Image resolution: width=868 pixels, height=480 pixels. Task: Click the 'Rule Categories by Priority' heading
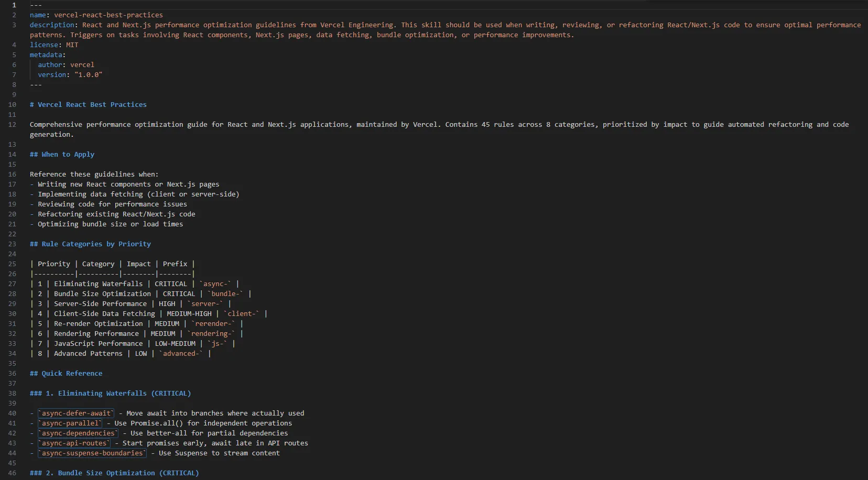[96, 244]
